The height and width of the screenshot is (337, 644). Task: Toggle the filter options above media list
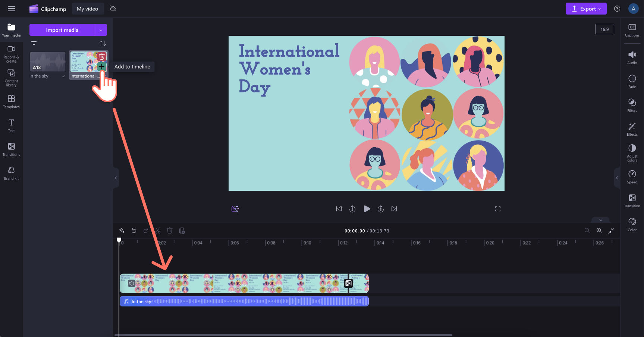34,43
